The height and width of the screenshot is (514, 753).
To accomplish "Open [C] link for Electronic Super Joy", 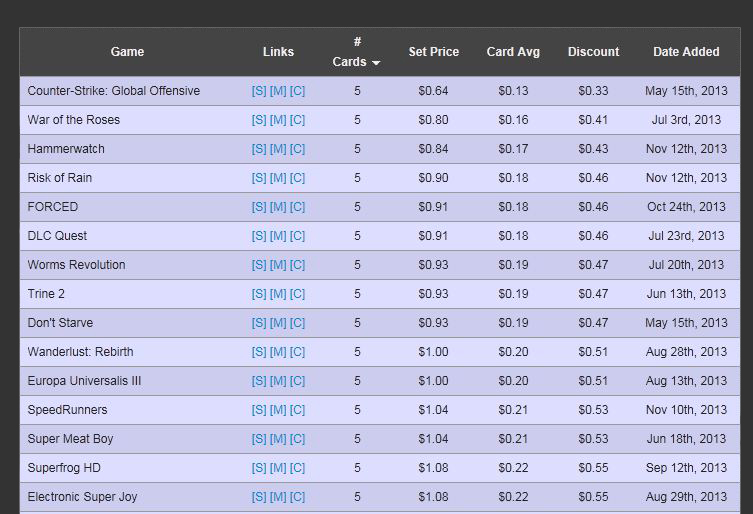I will (297, 497).
